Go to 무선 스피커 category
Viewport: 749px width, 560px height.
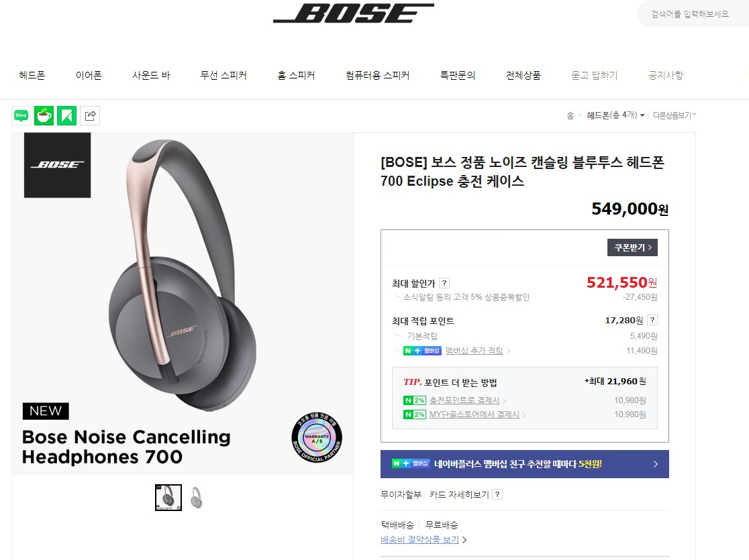(x=223, y=76)
